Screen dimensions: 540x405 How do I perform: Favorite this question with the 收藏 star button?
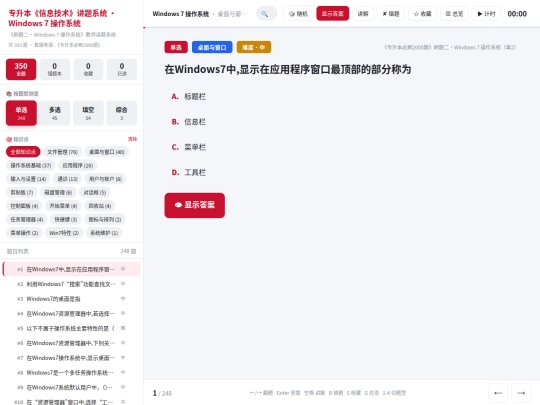(x=422, y=14)
